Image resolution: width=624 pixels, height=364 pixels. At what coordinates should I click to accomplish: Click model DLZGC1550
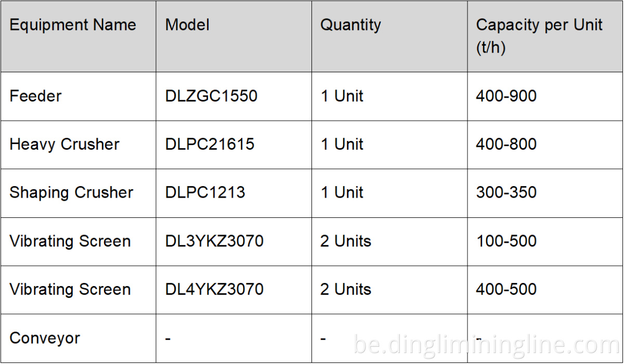211,96
